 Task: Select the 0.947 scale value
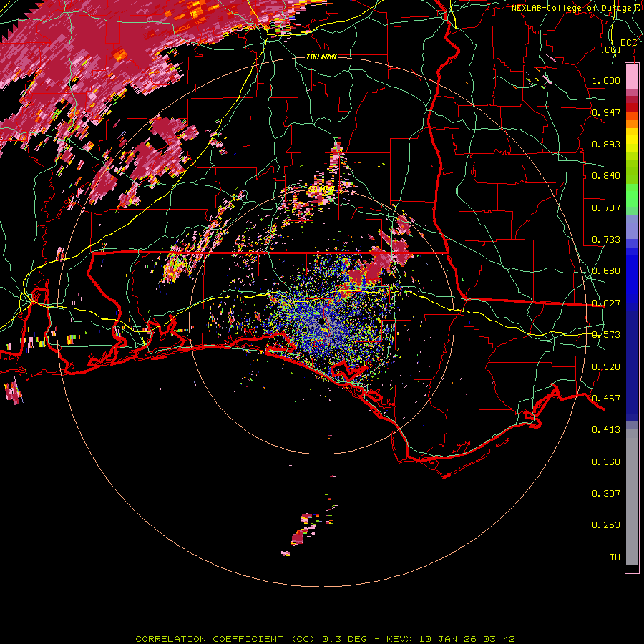(606, 112)
